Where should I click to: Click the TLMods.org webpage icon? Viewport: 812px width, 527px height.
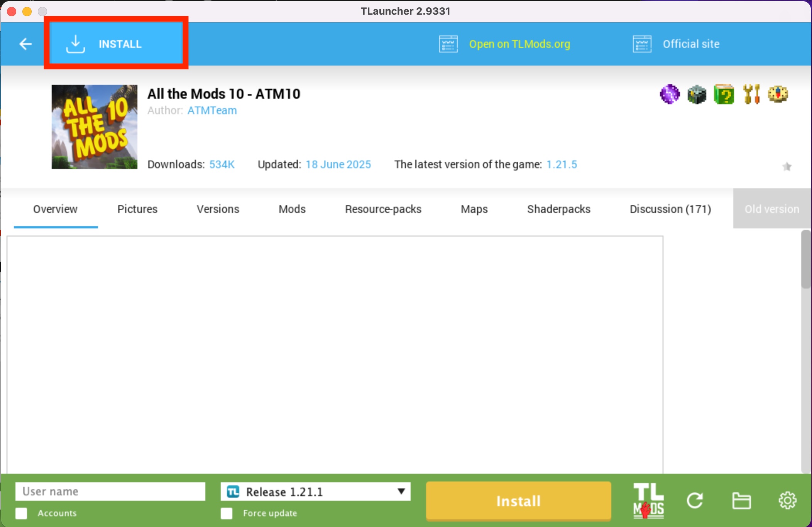[x=448, y=44]
